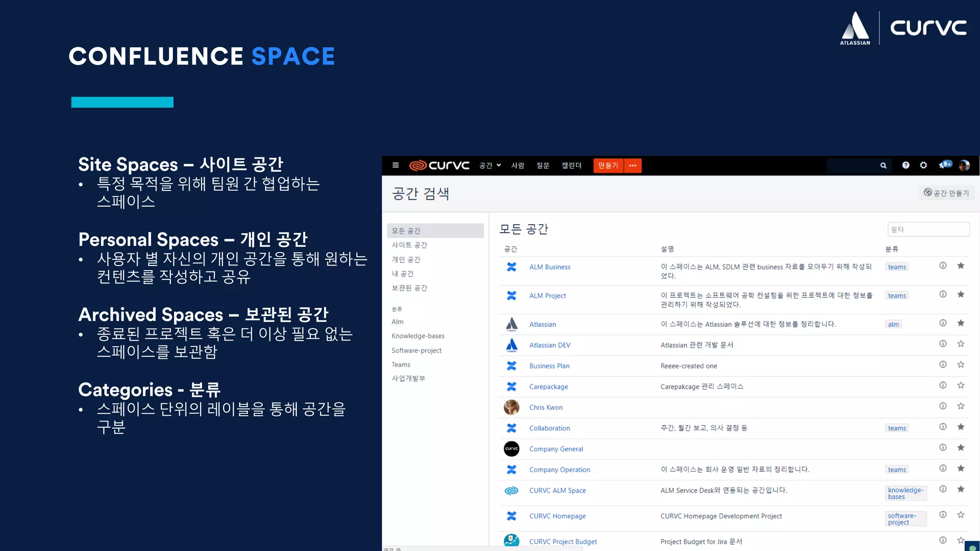
Task: Favorite the Business Plan space star
Action: click(960, 364)
